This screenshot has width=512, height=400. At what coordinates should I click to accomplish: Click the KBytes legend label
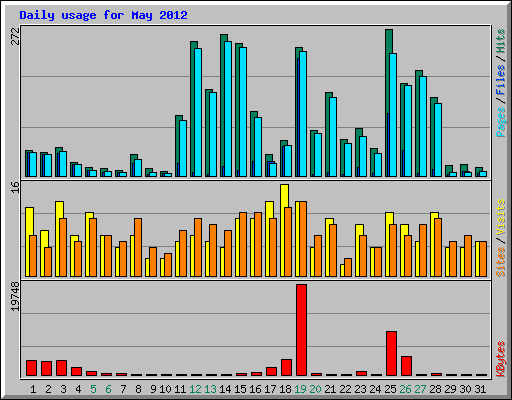pos(500,359)
